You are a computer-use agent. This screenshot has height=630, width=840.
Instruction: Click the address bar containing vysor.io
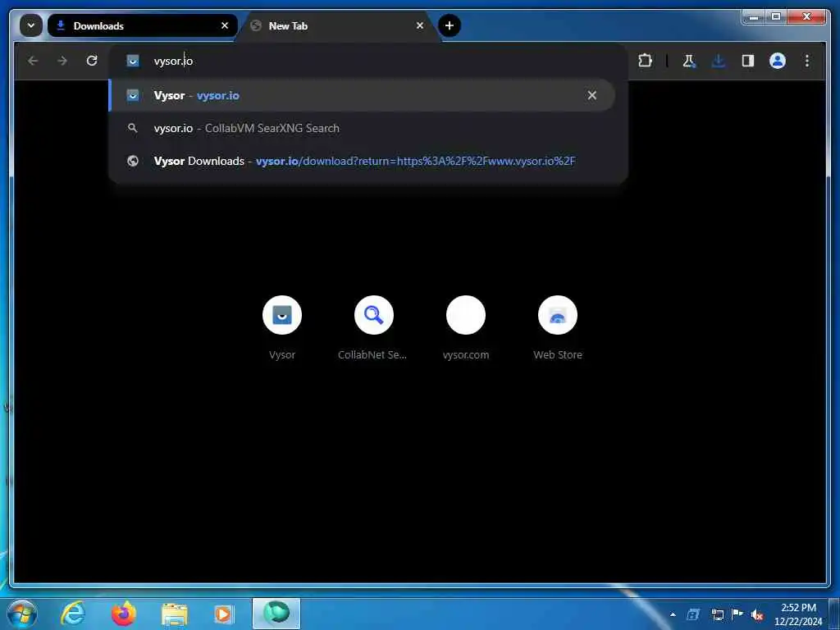[x=367, y=61]
